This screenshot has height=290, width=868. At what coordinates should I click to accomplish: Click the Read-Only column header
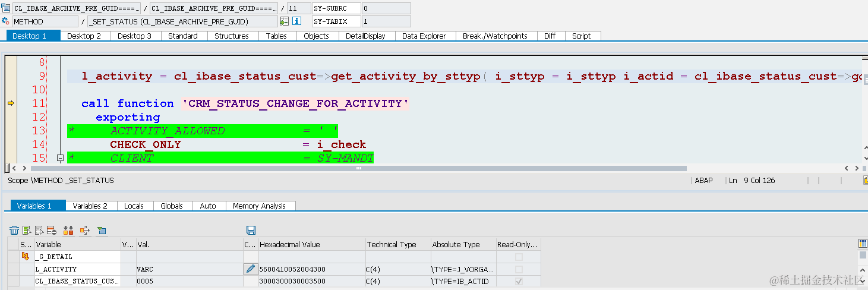tap(519, 244)
